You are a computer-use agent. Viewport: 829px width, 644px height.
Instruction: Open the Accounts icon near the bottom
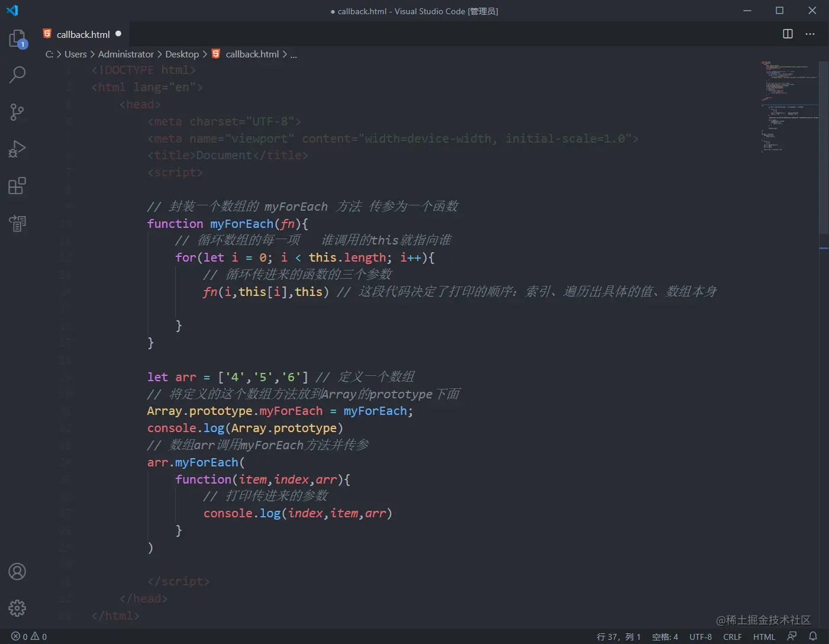pos(17,571)
